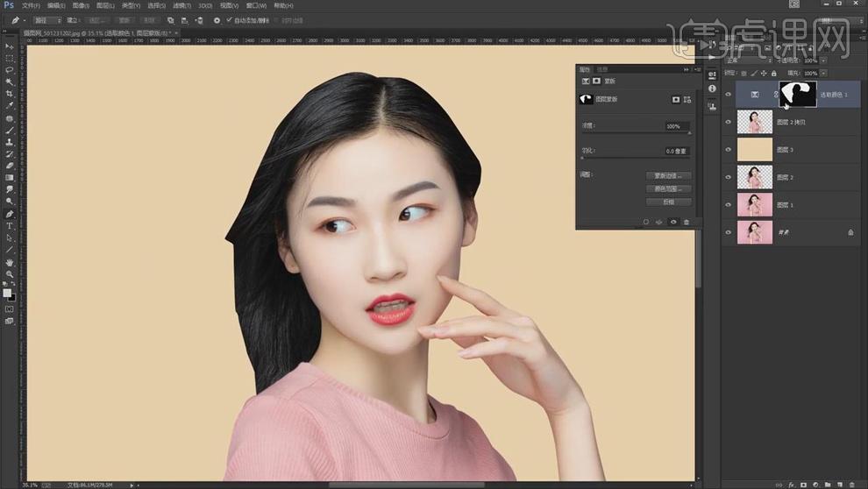Open path operations icon in options bar
868x489 pixels.
170,20
